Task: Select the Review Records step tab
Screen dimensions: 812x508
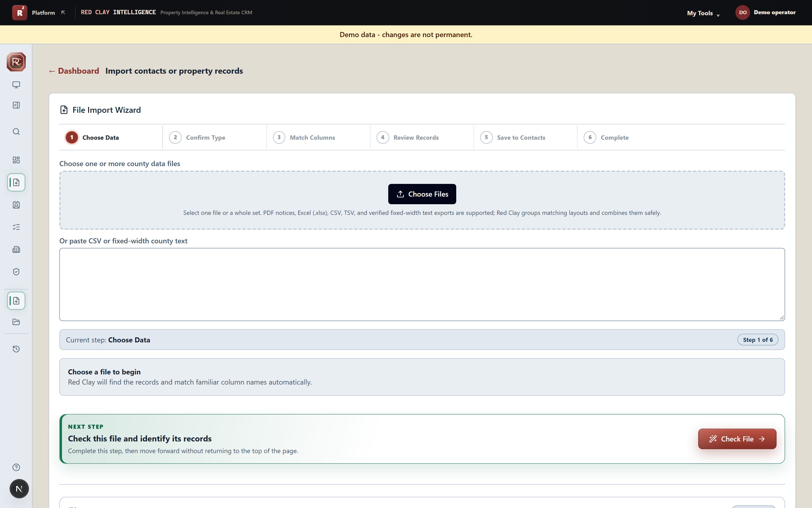Action: [422, 137]
